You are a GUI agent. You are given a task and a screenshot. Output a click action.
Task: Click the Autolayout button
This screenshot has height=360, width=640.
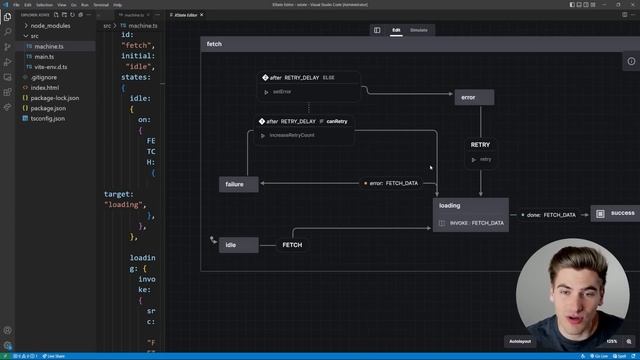tap(520, 342)
